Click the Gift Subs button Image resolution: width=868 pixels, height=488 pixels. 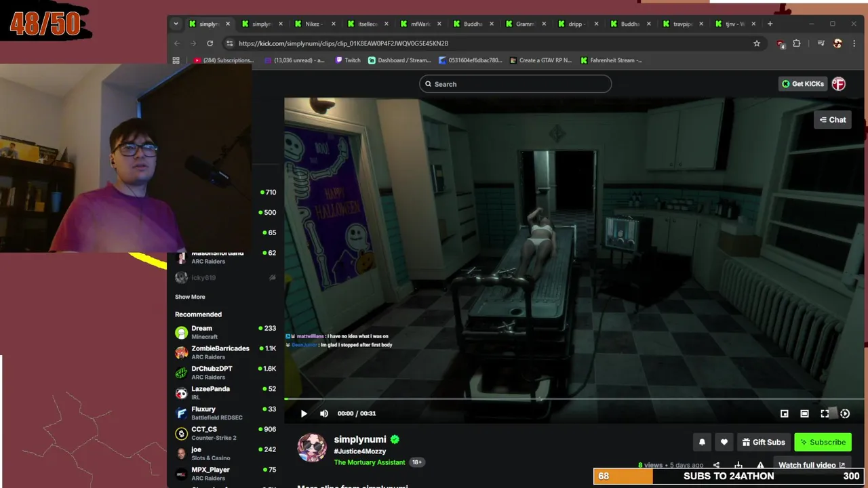coord(764,442)
